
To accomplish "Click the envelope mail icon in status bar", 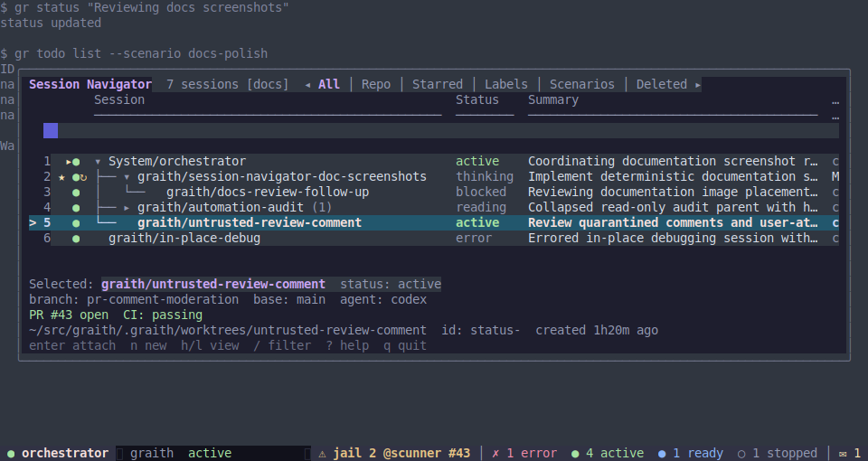I will 842,454.
